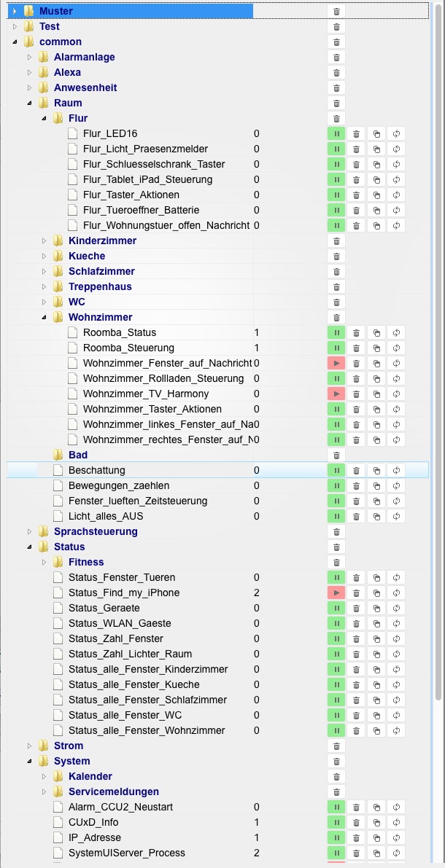Viewport: 445px width, 868px height.
Task: Pause the Flur_LED16 script
Action: [336, 133]
